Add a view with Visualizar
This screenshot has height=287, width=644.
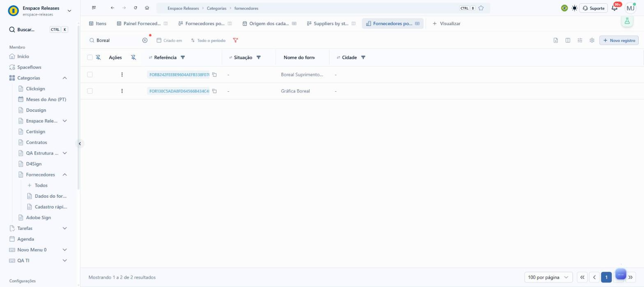446,23
